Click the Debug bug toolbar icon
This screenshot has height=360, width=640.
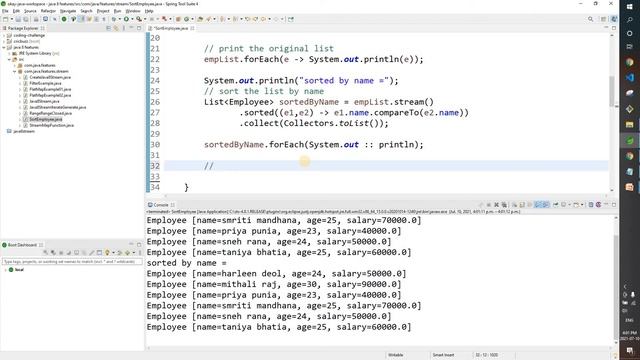click(x=114, y=19)
